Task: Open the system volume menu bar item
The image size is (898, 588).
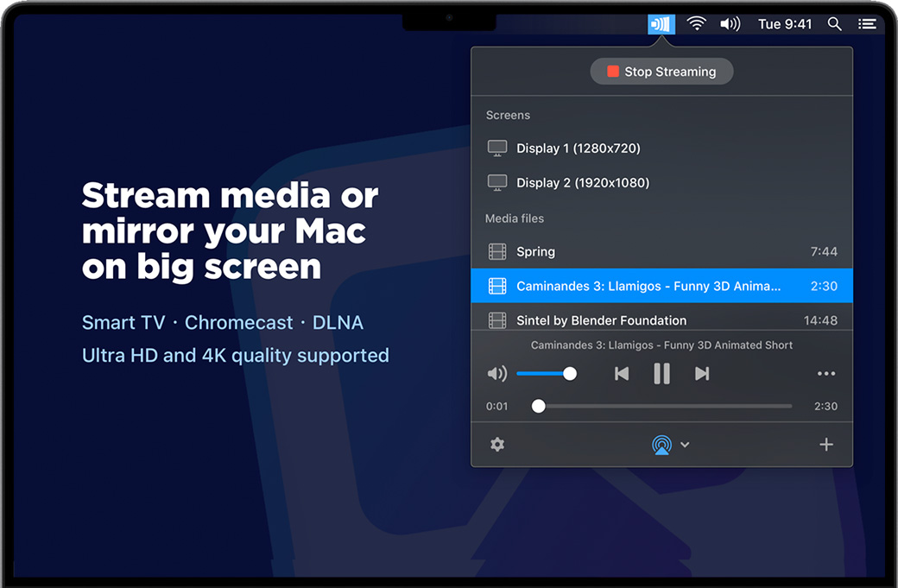Action: coord(730,24)
